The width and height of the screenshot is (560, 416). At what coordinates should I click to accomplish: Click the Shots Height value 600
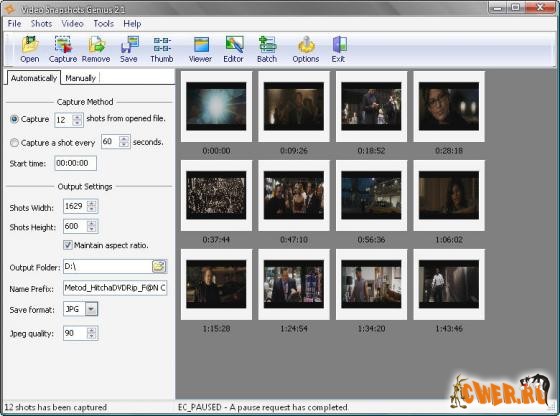tap(75, 226)
